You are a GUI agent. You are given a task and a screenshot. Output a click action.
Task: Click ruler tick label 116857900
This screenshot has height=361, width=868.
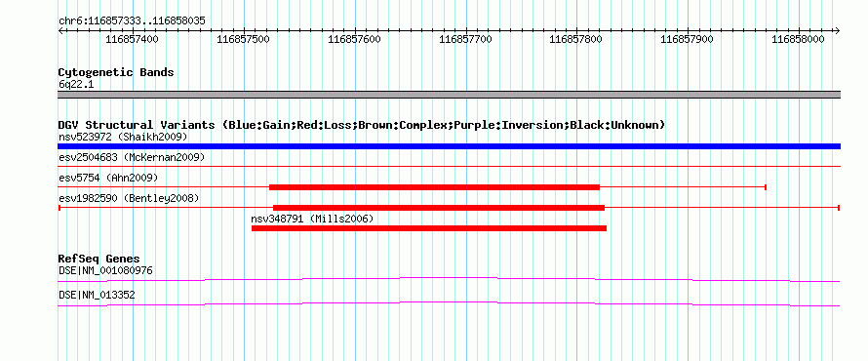click(687, 39)
